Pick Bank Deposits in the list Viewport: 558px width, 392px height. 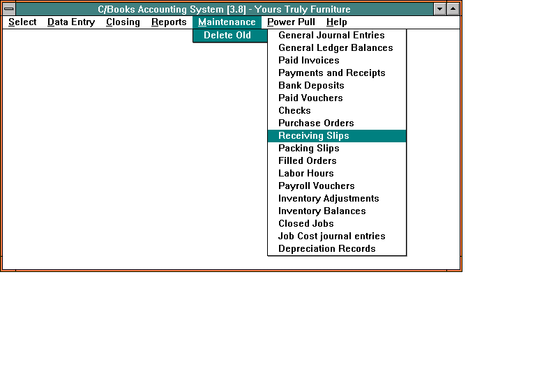(312, 86)
